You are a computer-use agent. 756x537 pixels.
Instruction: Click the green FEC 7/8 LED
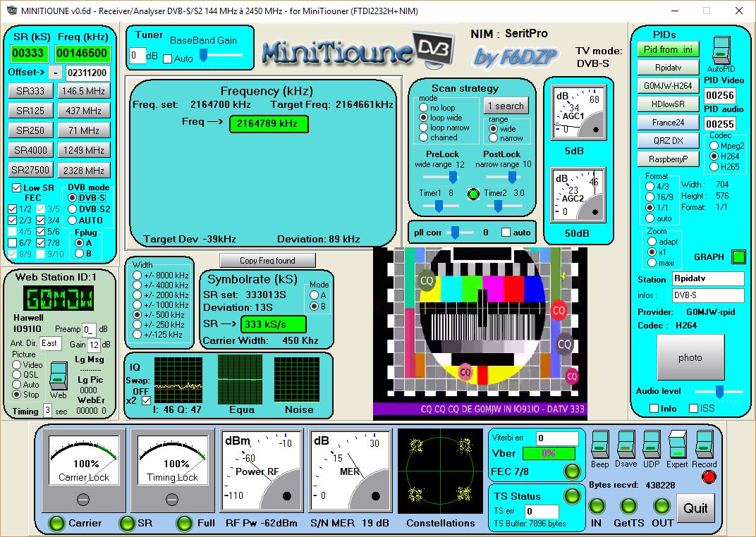(572, 471)
